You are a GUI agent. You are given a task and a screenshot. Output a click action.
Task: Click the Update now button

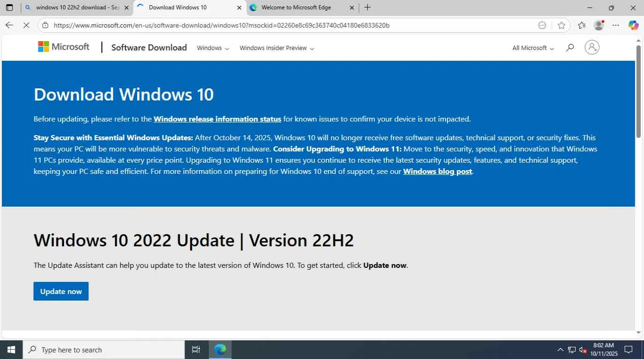click(x=61, y=291)
